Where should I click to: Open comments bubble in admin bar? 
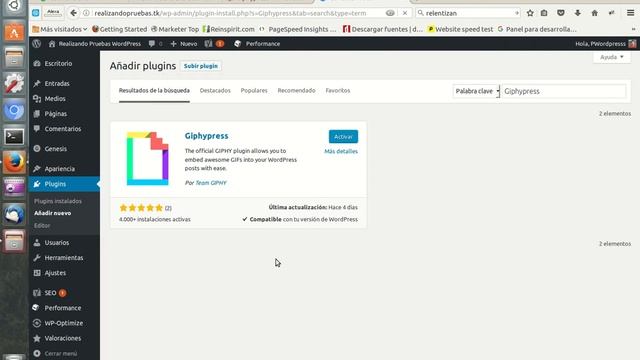point(155,44)
